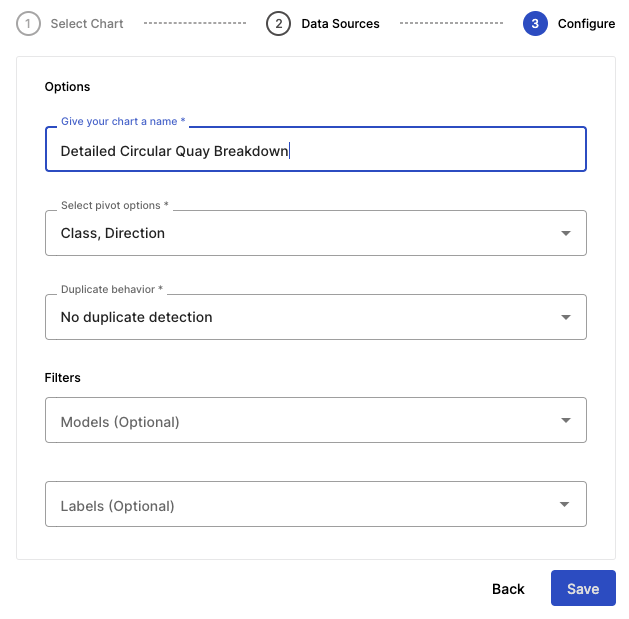Expand the Models (Optional) filter
The height and width of the screenshot is (619, 629).
coord(300,421)
